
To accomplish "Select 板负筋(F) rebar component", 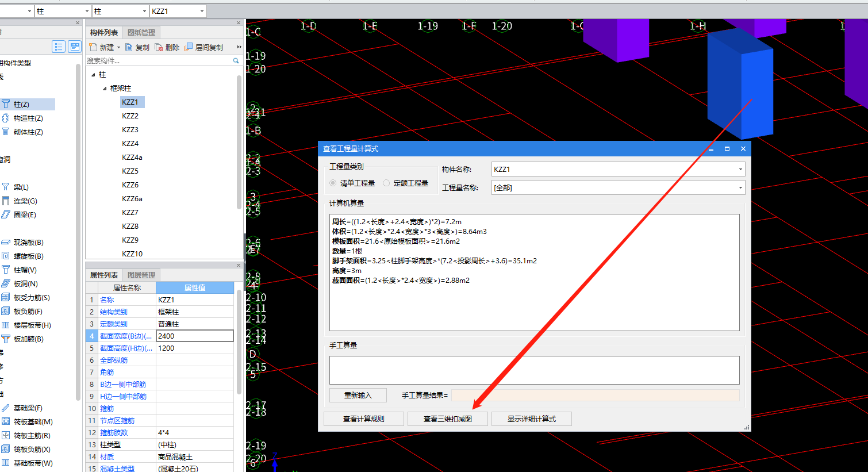I will coord(28,311).
